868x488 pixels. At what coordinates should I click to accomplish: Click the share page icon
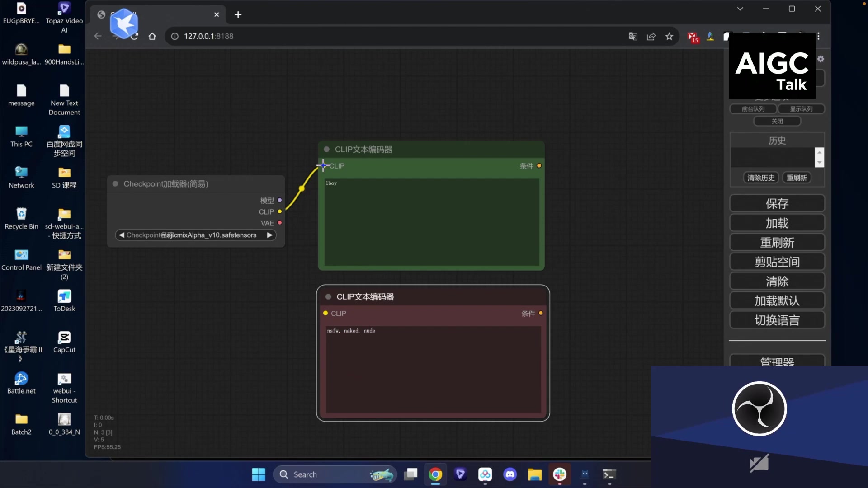tap(651, 36)
